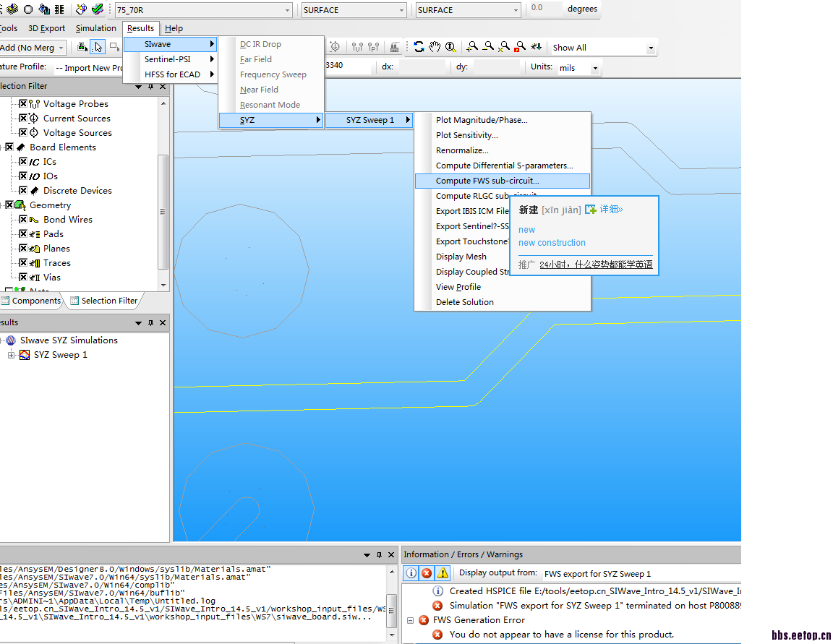Select SIwave SYZ Simulations tree item
This screenshot has width=833, height=644.
[x=69, y=340]
